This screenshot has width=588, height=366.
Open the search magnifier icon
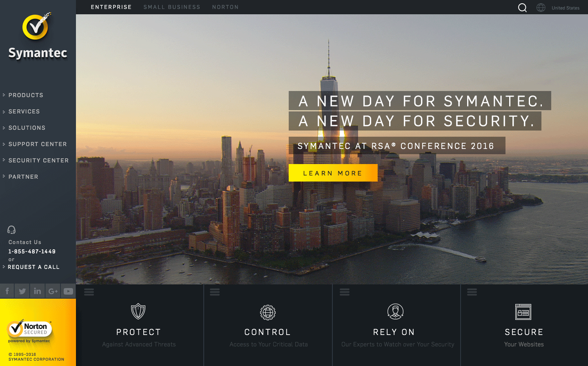[x=522, y=8]
